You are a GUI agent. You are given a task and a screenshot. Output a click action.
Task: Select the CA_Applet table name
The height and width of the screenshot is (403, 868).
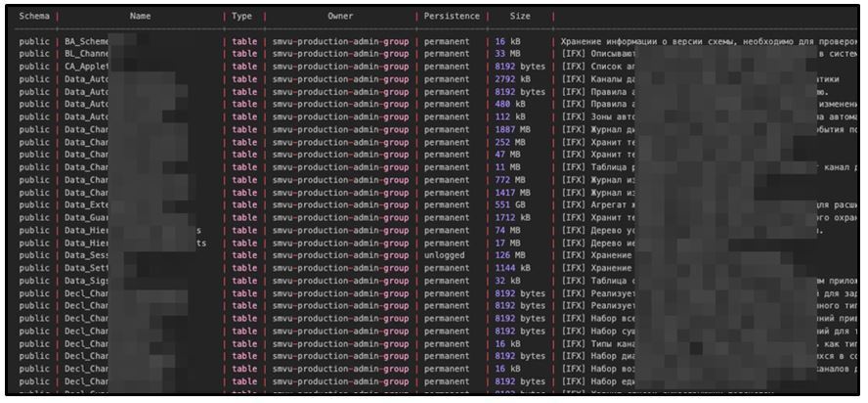tap(87, 67)
